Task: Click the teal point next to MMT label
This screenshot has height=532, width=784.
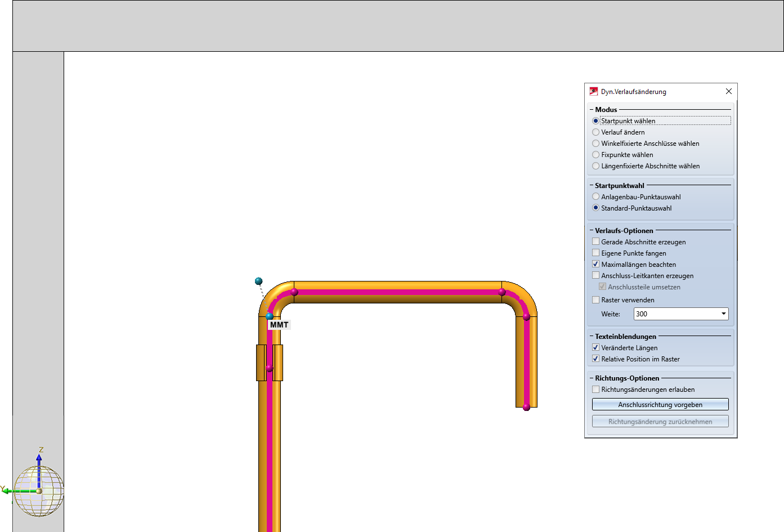Action: coord(270,316)
